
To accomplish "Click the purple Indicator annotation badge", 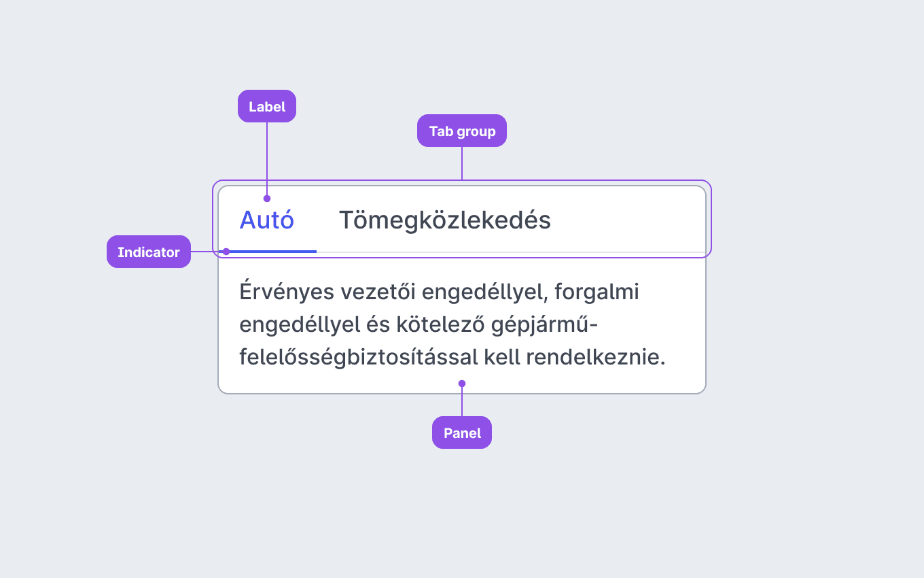I will click(149, 252).
